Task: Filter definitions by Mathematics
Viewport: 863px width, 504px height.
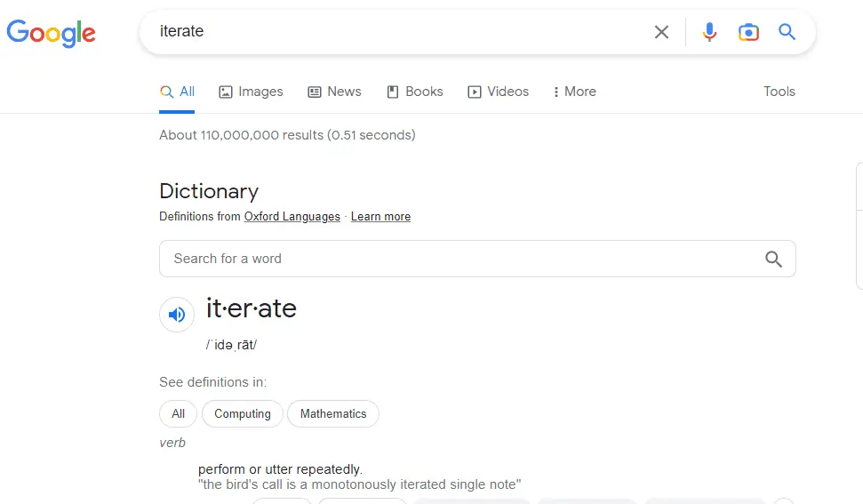Action: [x=333, y=413]
